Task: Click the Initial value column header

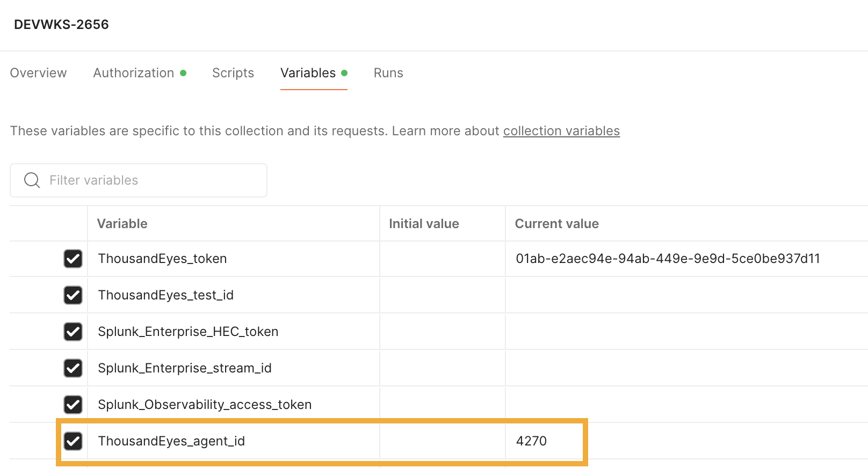Action: click(424, 224)
